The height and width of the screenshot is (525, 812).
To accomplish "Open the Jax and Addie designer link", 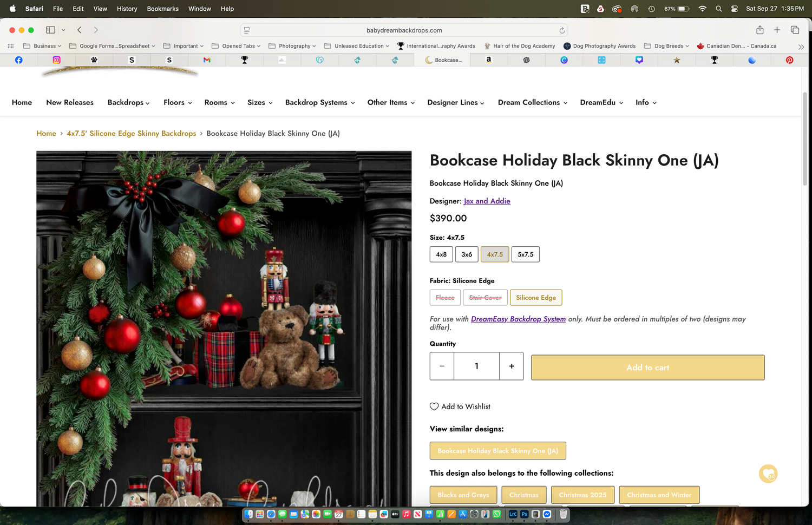I will coord(487,201).
